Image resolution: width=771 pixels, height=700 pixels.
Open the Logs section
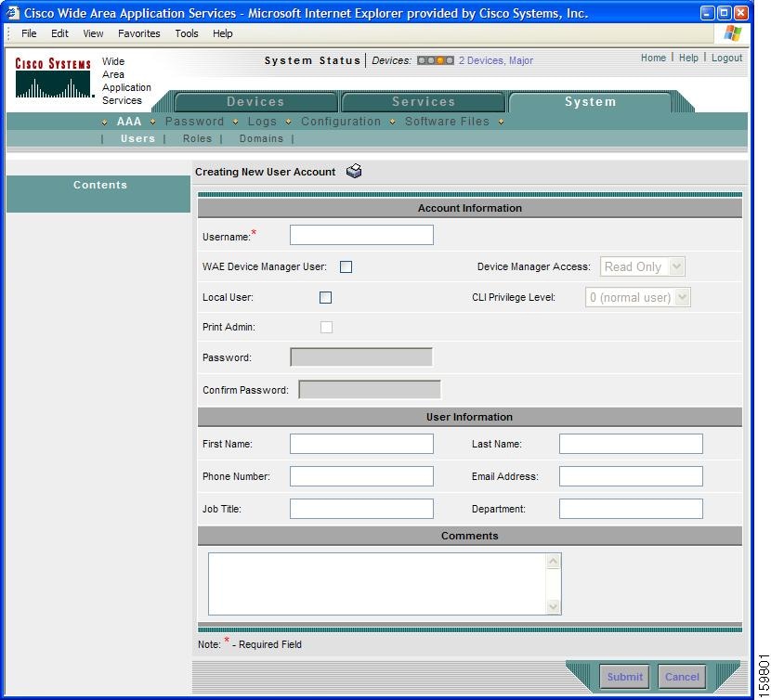pos(262,122)
